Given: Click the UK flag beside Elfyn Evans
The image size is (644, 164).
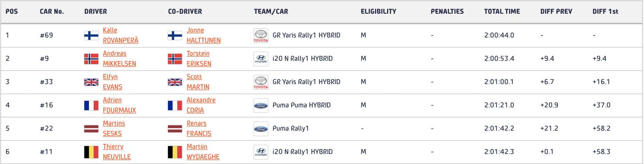Looking at the screenshot, I should tap(91, 82).
